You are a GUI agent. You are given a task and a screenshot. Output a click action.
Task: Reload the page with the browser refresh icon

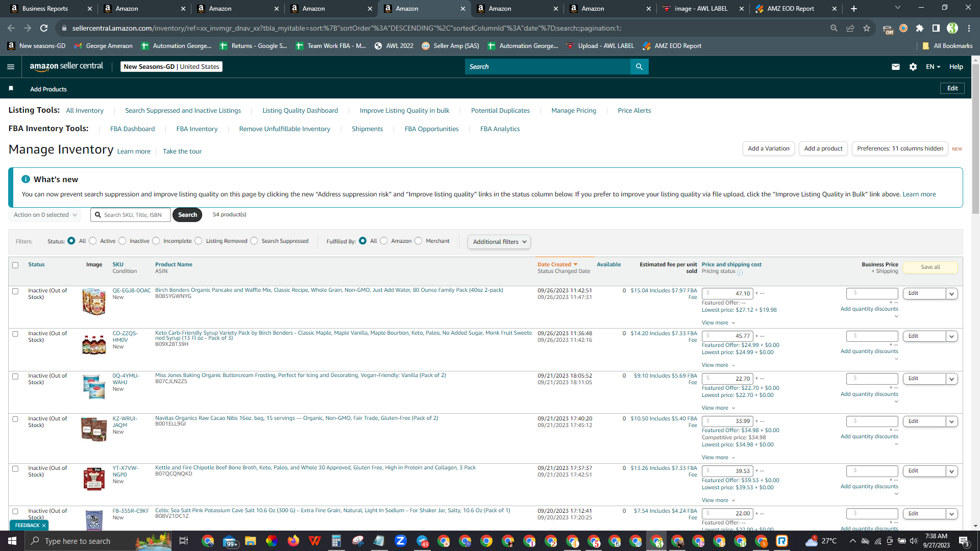[x=44, y=28]
